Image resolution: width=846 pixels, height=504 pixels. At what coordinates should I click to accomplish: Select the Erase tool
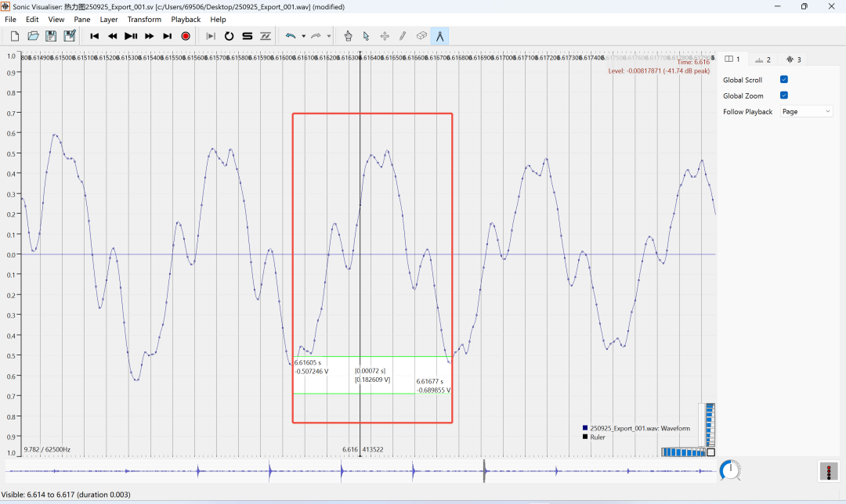pyautogui.click(x=421, y=36)
